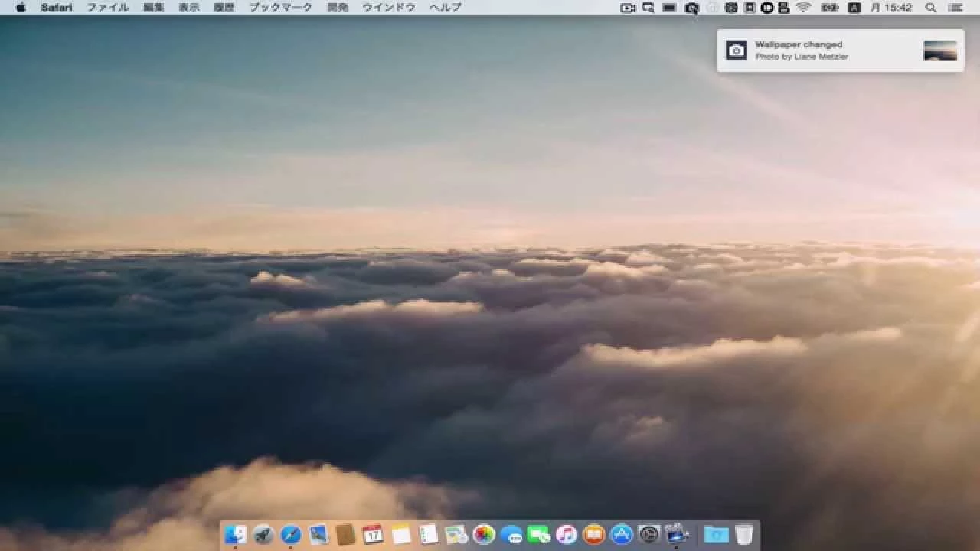Image resolution: width=980 pixels, height=551 pixels.
Task: Open System Preferences gear in Dock
Action: (648, 534)
